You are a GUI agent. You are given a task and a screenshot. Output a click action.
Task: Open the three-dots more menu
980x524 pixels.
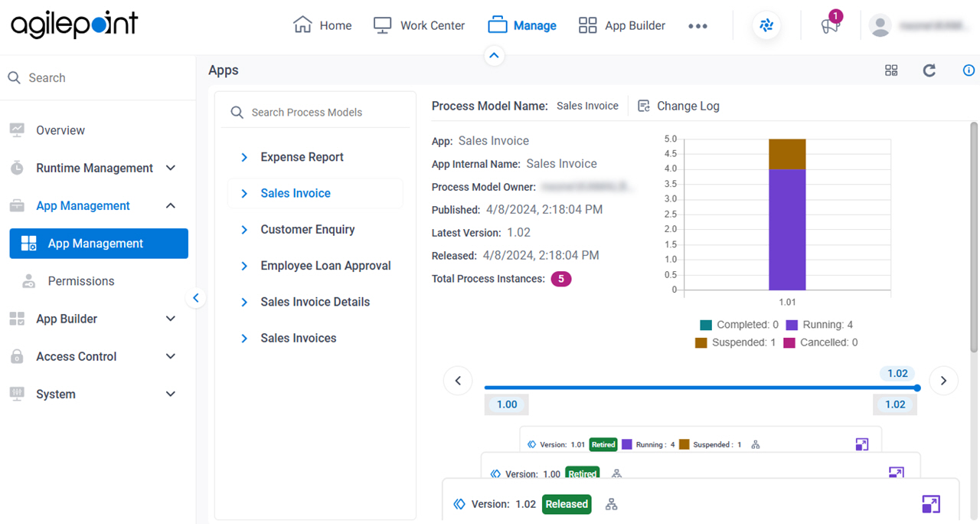[697, 25]
